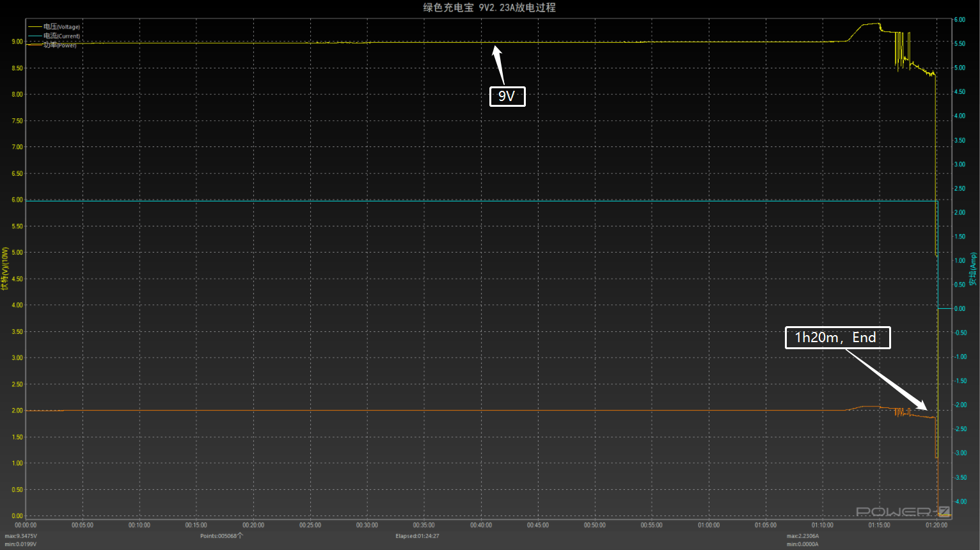The height and width of the screenshot is (550, 980).
Task: Click the 00:25:00 time axis label
Action: pyautogui.click(x=310, y=525)
